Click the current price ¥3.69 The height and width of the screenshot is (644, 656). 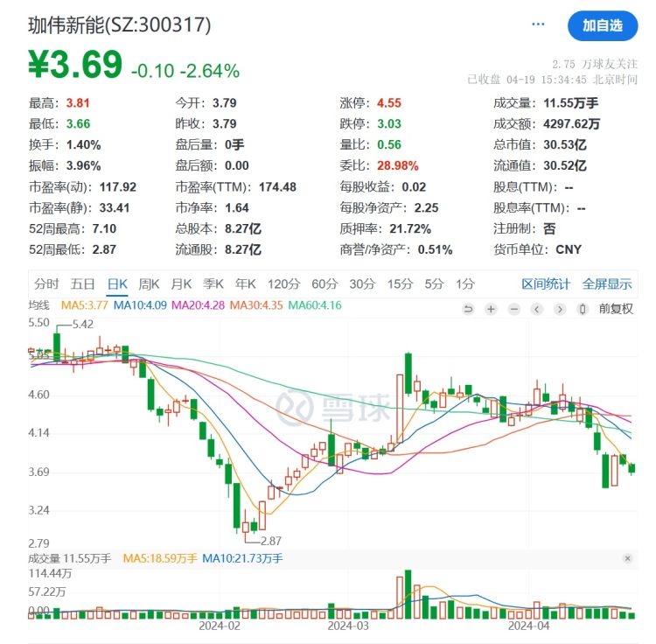click(75, 65)
